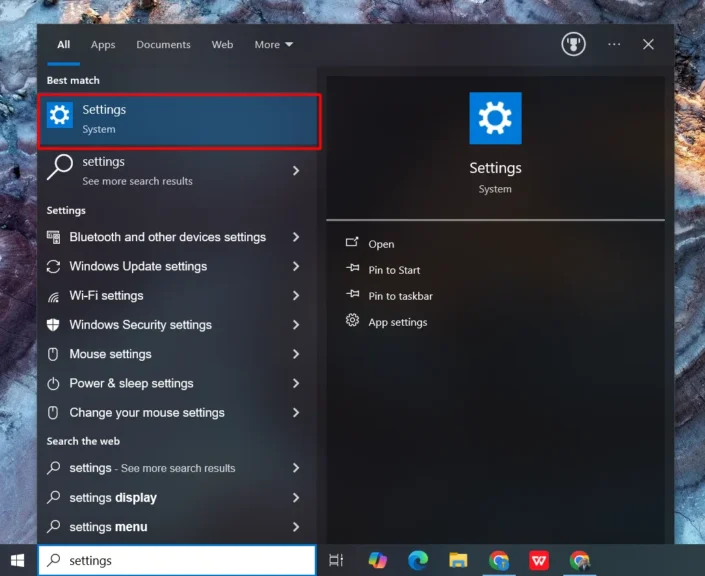
Task: Open the first Chrome icon on taskbar beside File Explorer
Action: coord(499,560)
